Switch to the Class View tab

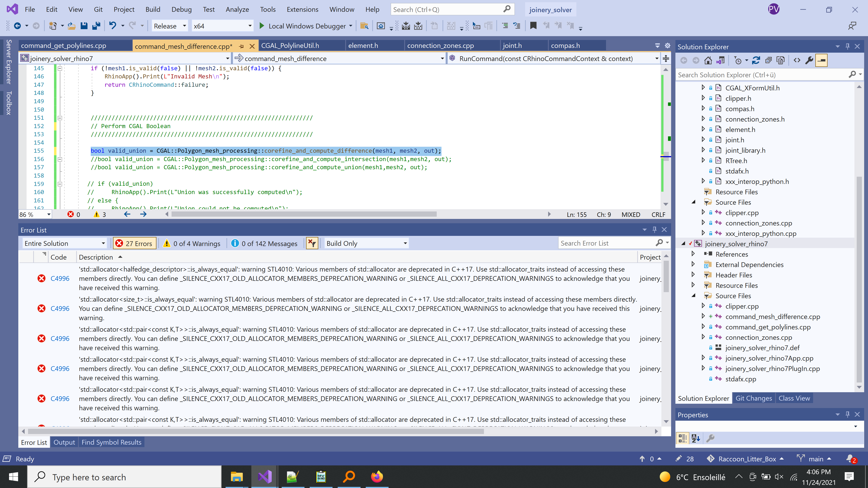[x=794, y=398]
